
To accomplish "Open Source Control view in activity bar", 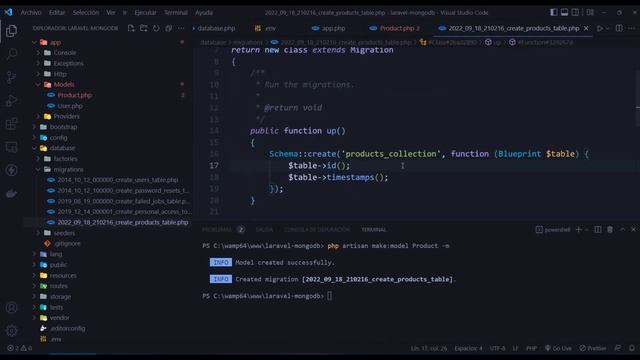I will tap(11, 77).
